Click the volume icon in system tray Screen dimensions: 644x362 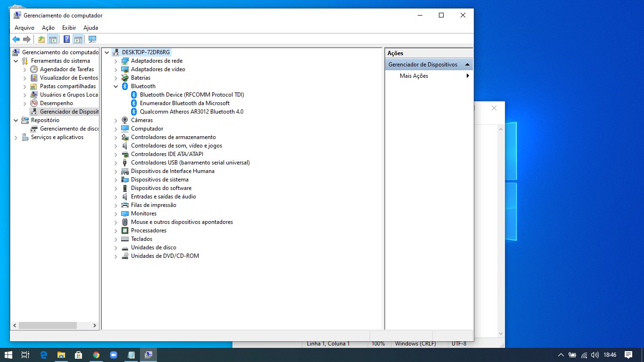[595, 355]
